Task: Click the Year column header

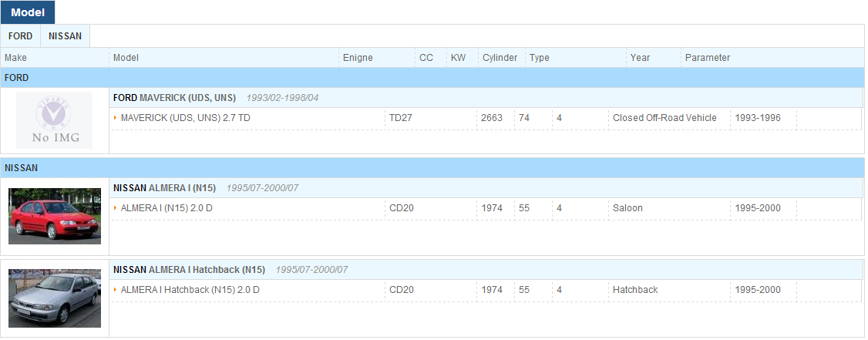Action: click(x=653, y=58)
